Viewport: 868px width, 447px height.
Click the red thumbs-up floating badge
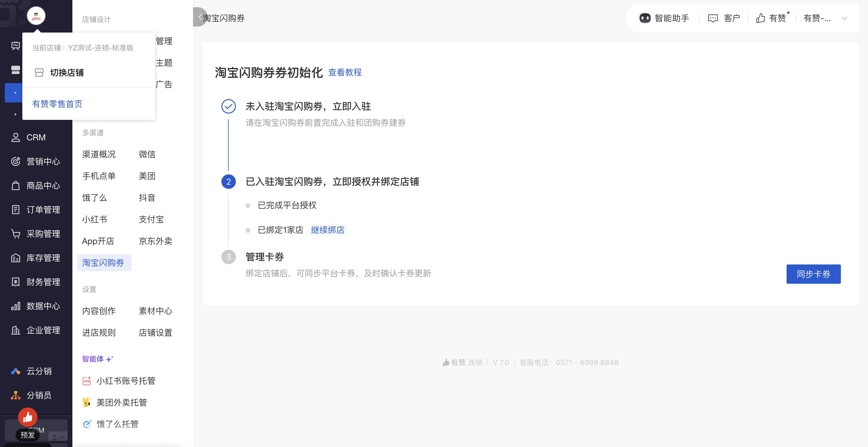28,417
